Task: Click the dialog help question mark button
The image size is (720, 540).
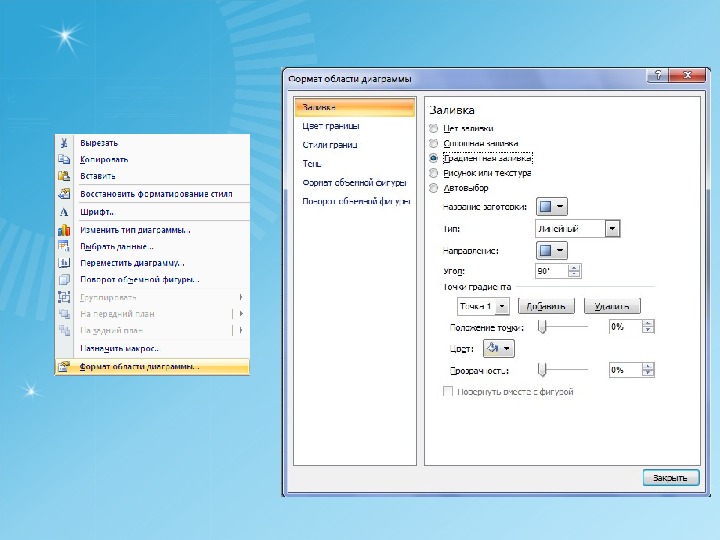Action: (x=658, y=75)
